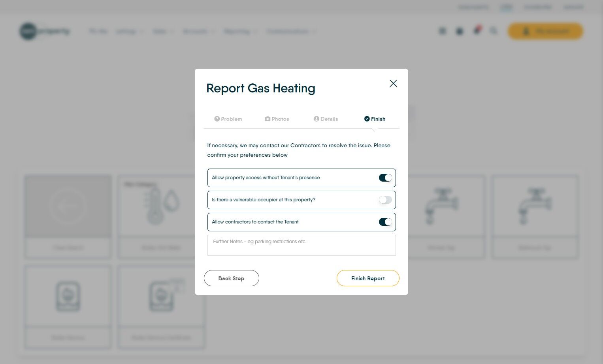Viewport: 603px width, 364px height.
Task: Disable property access without Tenant's presence switch
Action: pos(385,178)
